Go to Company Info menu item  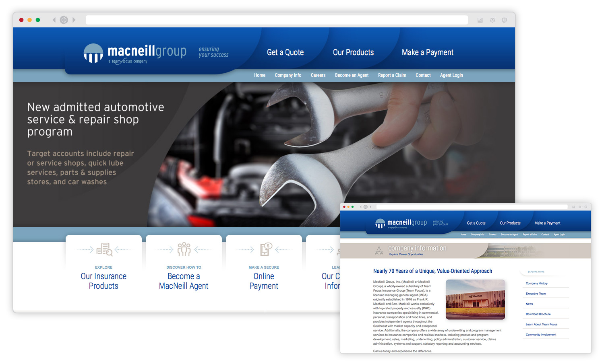288,75
